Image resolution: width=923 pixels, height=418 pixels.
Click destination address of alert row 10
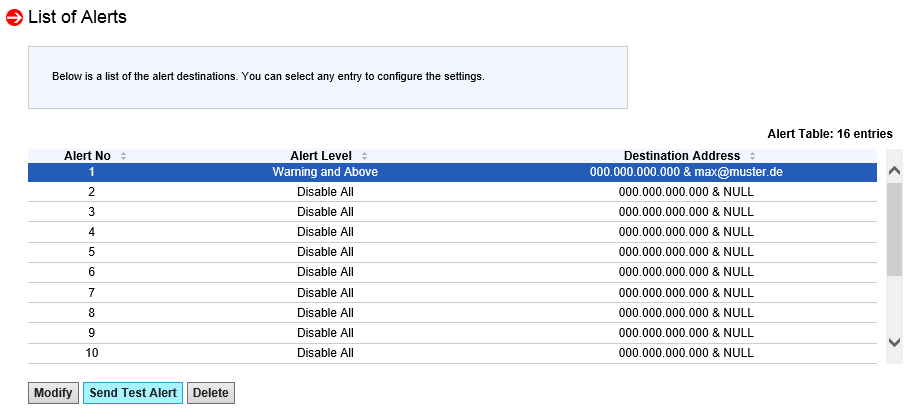tap(686, 353)
